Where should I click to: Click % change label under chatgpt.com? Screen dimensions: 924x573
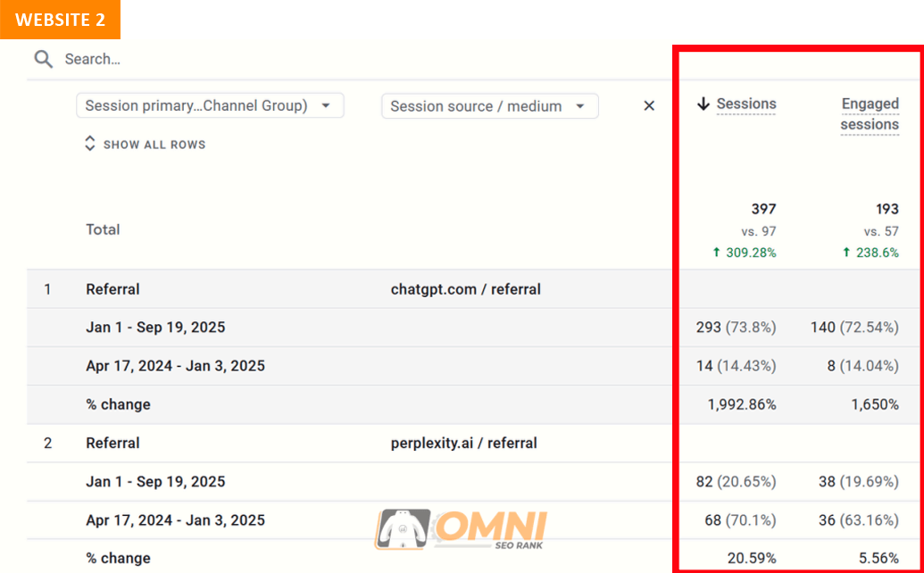pyautogui.click(x=118, y=404)
